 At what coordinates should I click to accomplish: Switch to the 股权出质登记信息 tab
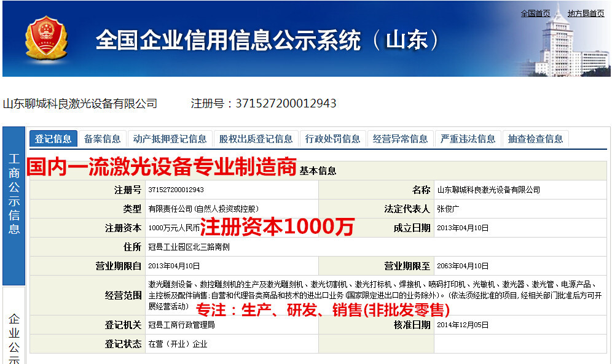point(254,139)
